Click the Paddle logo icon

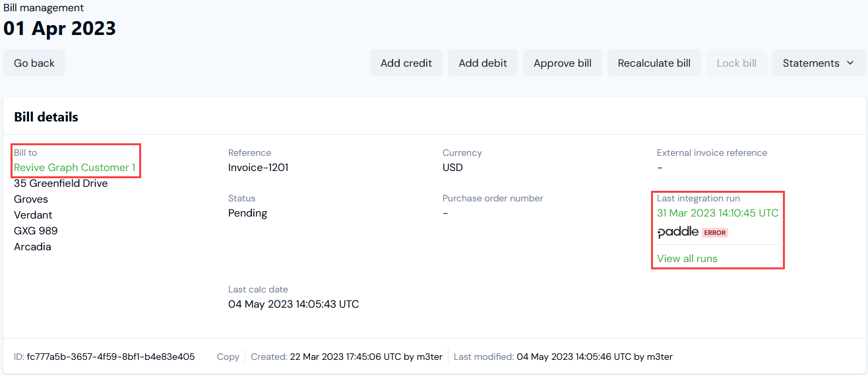677,232
